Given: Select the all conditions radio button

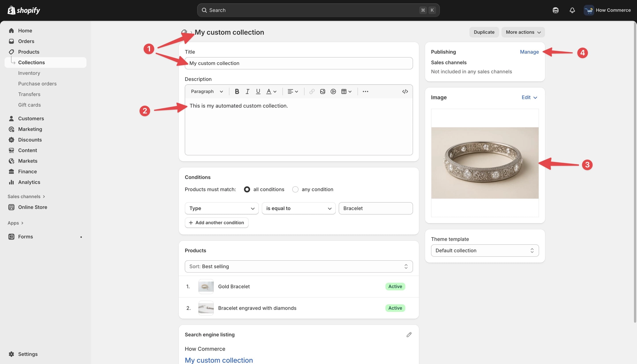Looking at the screenshot, I should click(247, 189).
